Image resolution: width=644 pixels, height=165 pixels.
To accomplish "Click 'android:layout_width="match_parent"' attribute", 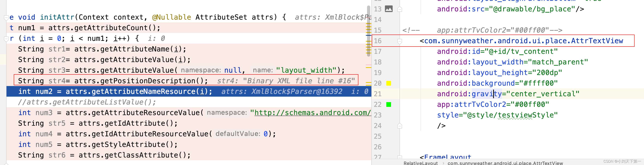I will (512, 62).
